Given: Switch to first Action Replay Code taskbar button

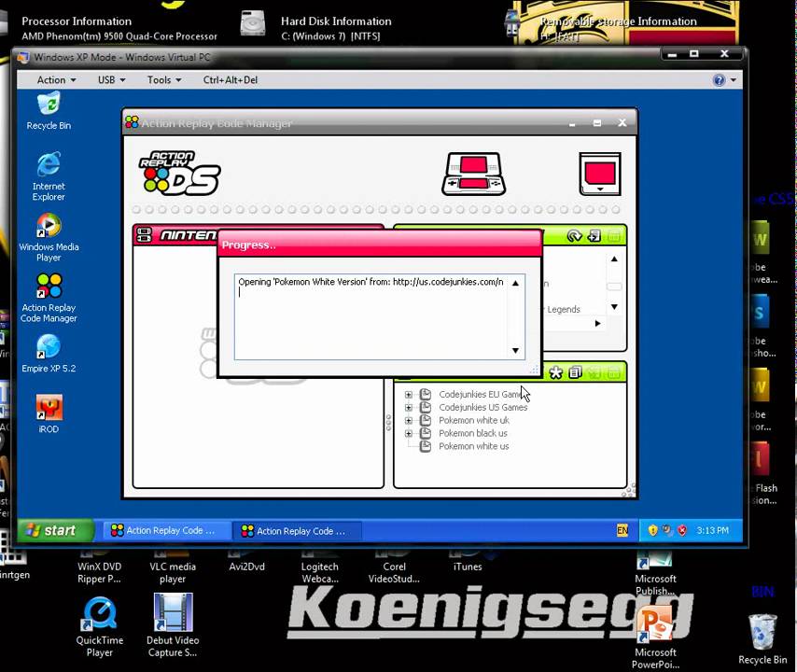Looking at the screenshot, I should pos(167,530).
